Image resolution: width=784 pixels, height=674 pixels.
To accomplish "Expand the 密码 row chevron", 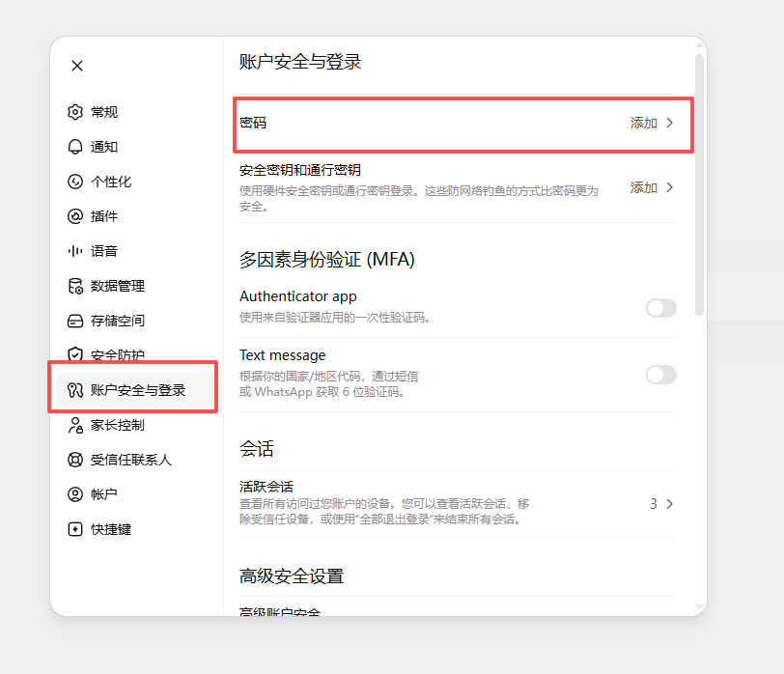I will click(x=670, y=123).
